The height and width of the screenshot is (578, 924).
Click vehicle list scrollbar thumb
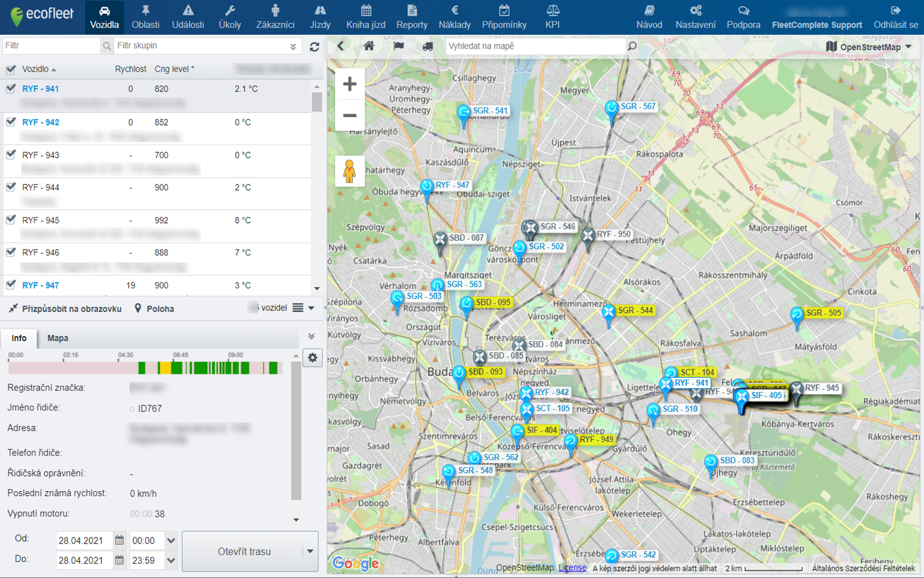[x=317, y=102]
